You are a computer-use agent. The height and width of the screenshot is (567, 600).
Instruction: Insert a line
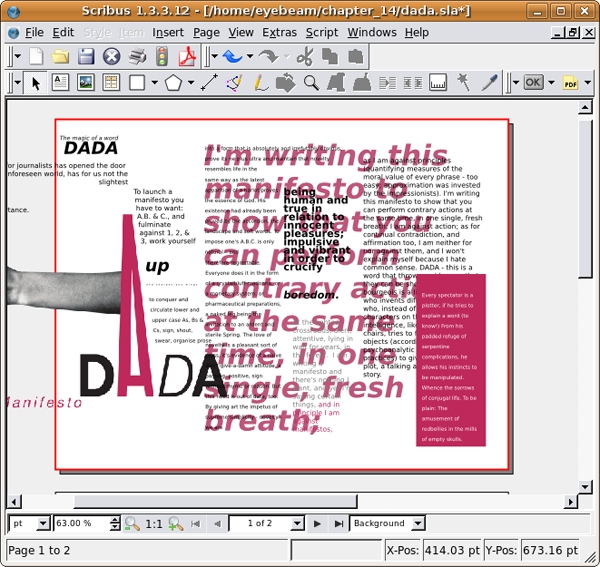[x=209, y=83]
